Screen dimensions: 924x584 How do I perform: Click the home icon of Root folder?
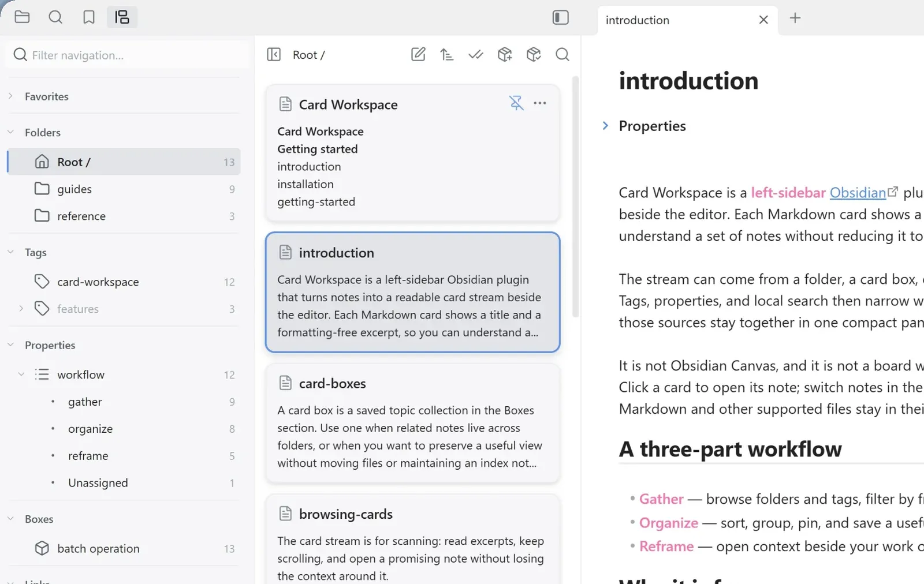tap(42, 162)
